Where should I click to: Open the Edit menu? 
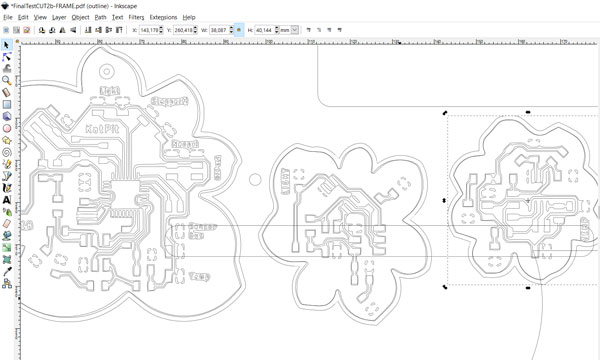(23, 17)
